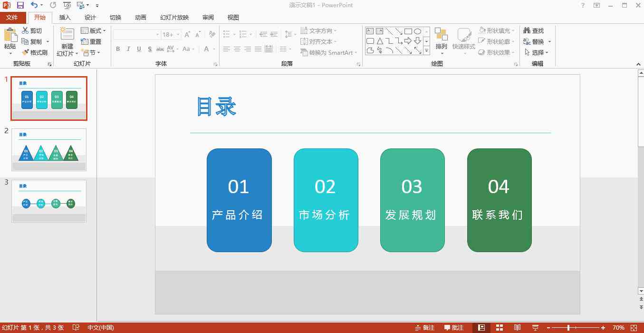Select the down arrow shape in gallery
This screenshot has height=333, width=644.
[x=417, y=41]
